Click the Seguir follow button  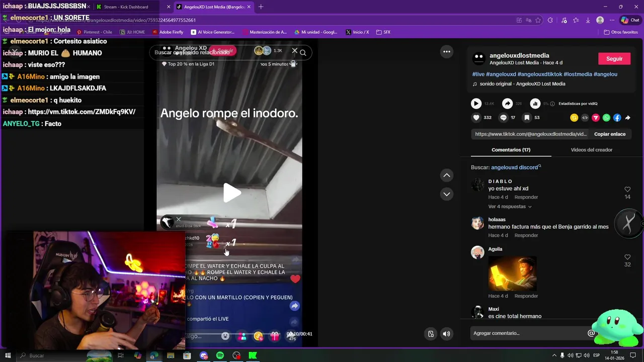(x=614, y=59)
